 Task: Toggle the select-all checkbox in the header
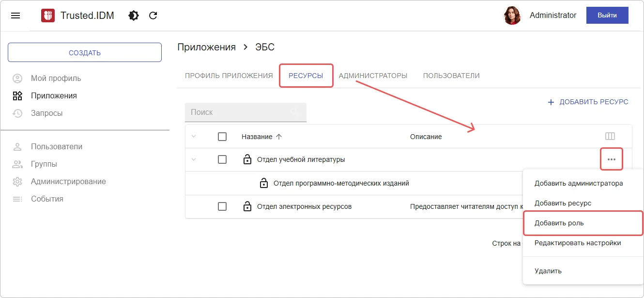click(222, 137)
